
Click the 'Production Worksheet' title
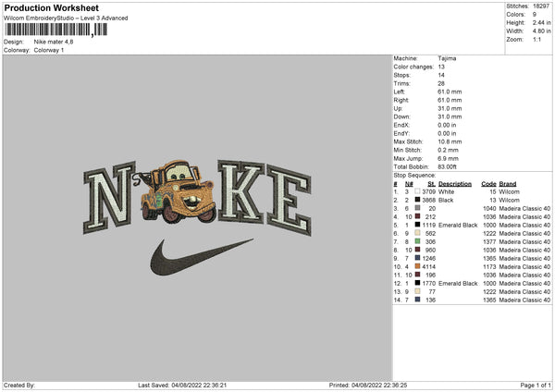click(51, 7)
